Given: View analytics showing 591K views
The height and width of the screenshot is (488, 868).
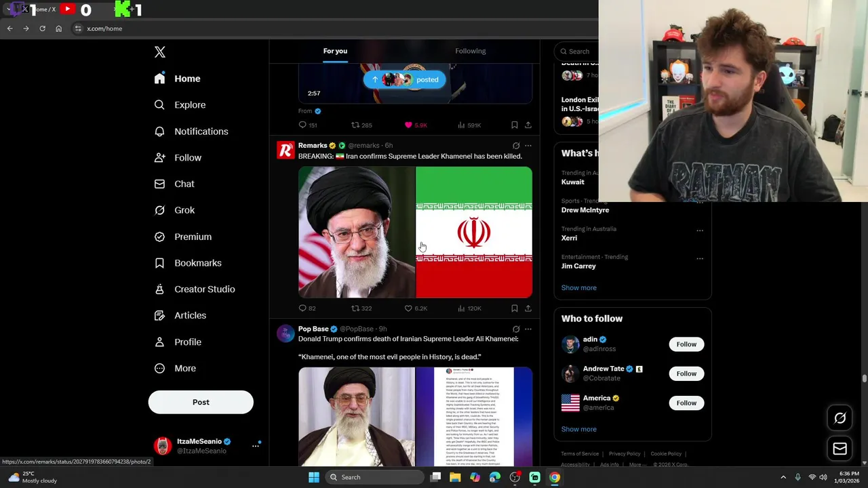Looking at the screenshot, I should tap(469, 125).
